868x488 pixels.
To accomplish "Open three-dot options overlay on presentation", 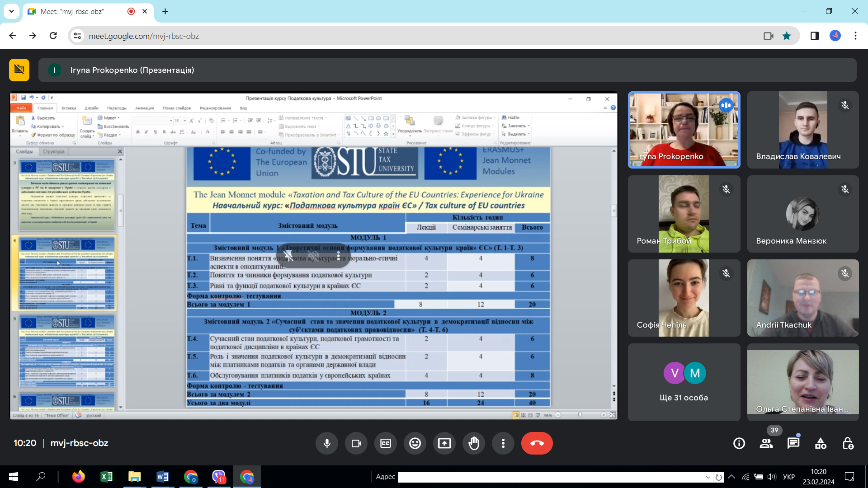I will click(338, 256).
